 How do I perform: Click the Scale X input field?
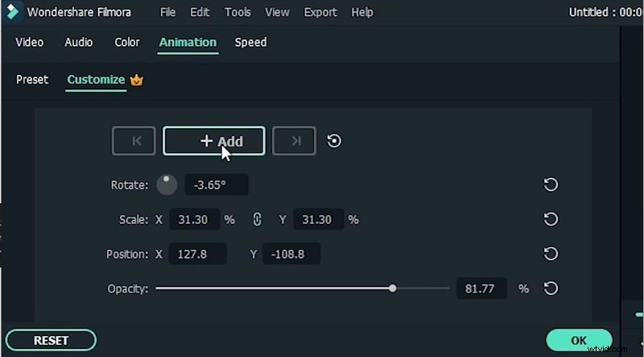(193, 219)
